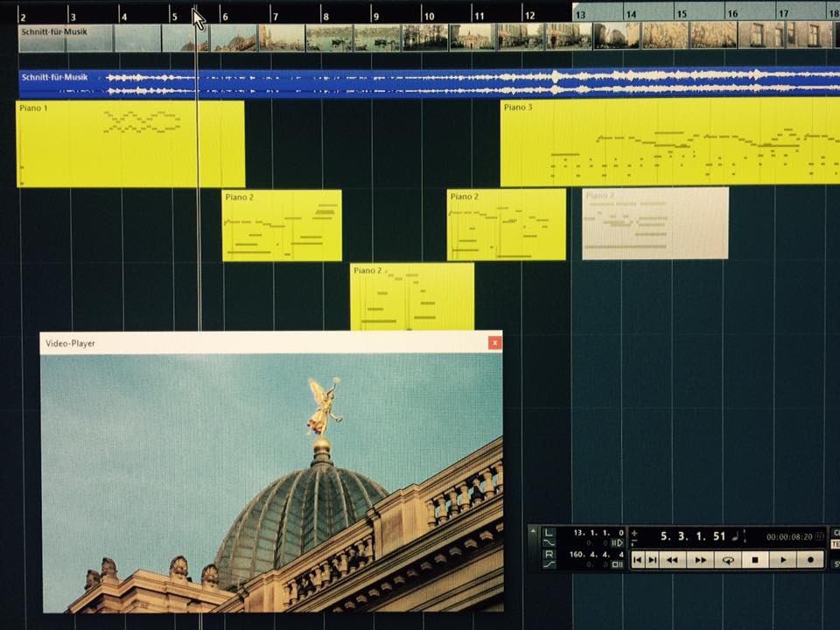The image size is (840, 630).
Task: Select the Piano 2 part beginning near bar 8
Action: (x=412, y=297)
